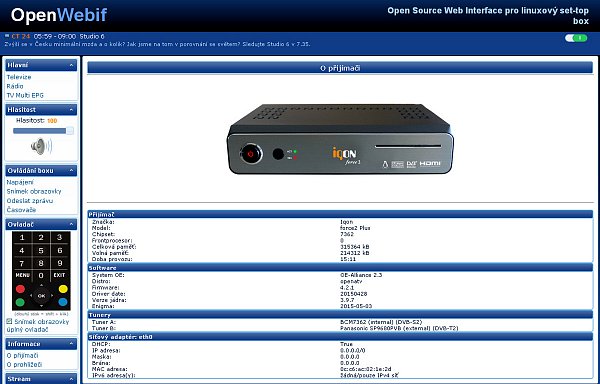
Task: Click the red remote button
Action: coord(20,289)
